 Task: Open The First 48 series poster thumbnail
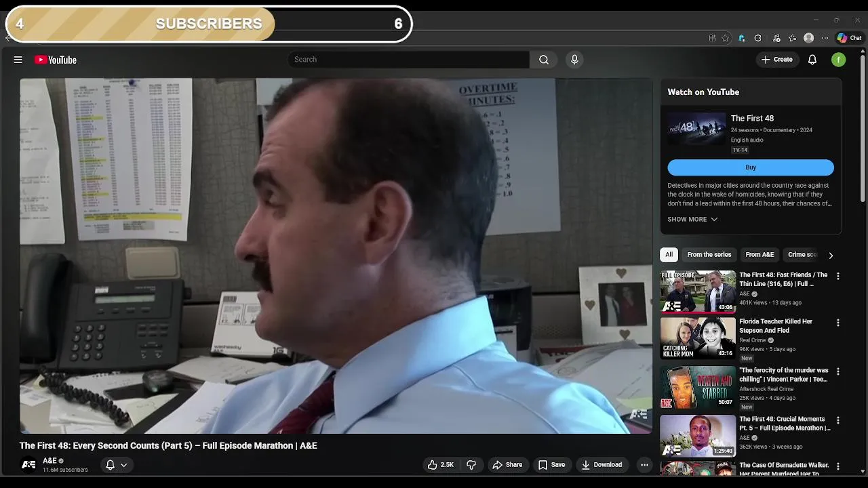pyautogui.click(x=696, y=129)
